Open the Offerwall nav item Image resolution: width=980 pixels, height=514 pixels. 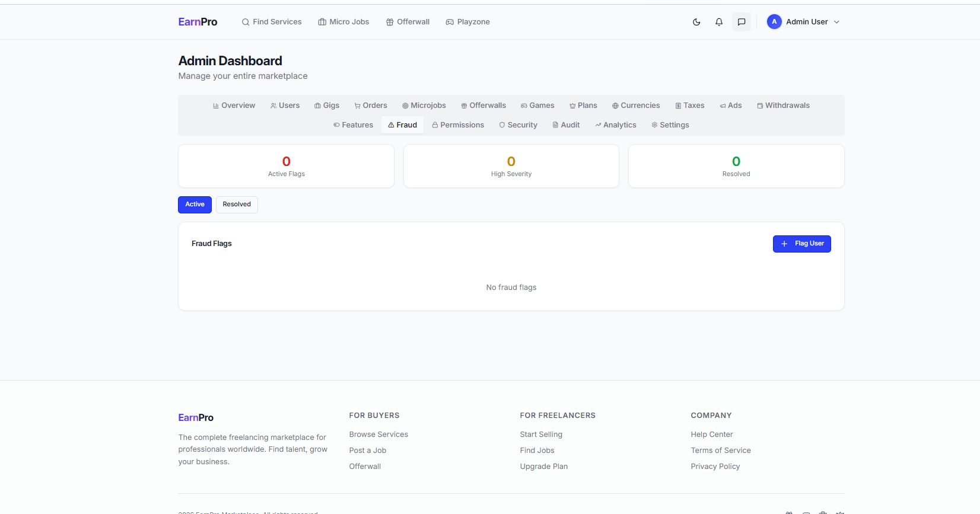click(x=408, y=22)
